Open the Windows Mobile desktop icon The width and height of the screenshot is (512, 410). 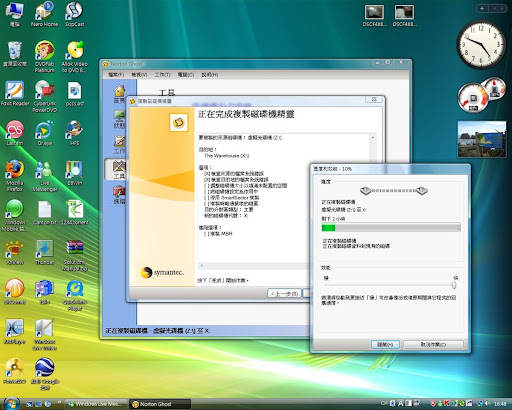click(14, 216)
